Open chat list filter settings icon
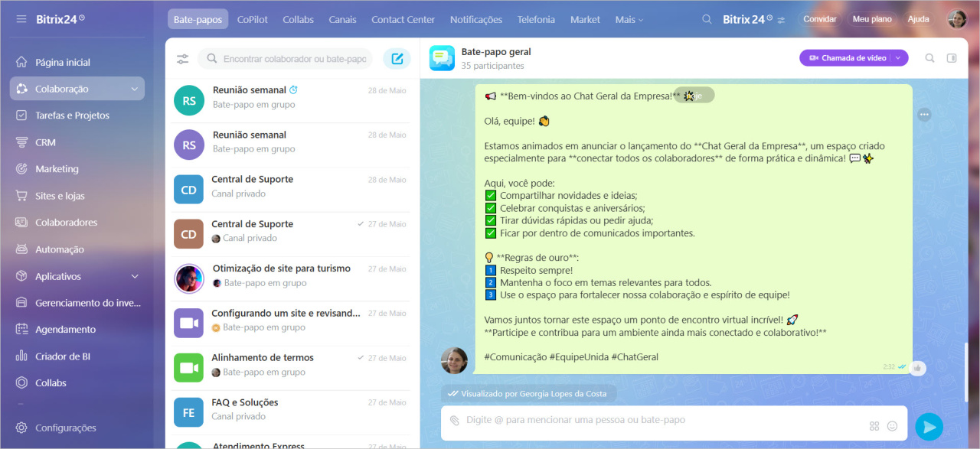Image resolution: width=980 pixels, height=449 pixels. click(x=182, y=59)
